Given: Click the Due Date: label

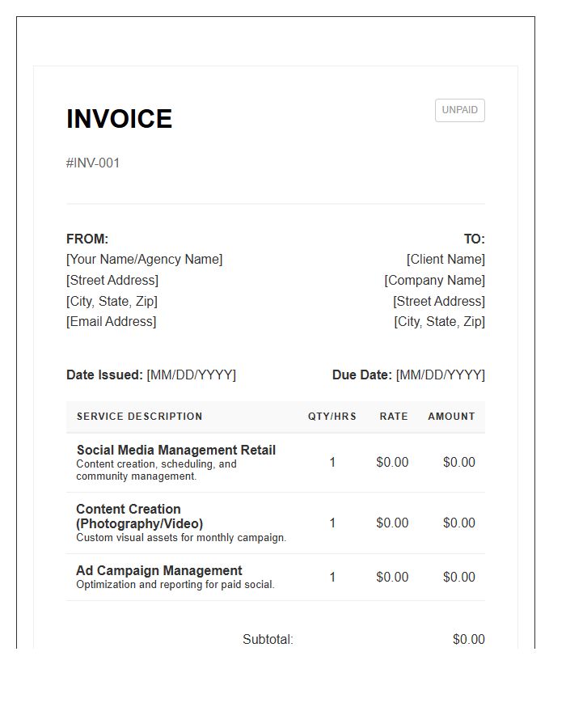Looking at the screenshot, I should coord(362,375).
